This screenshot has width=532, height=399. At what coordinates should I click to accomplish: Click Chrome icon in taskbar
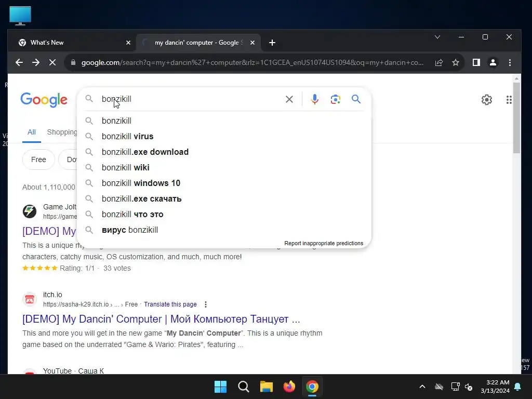tap(312, 387)
